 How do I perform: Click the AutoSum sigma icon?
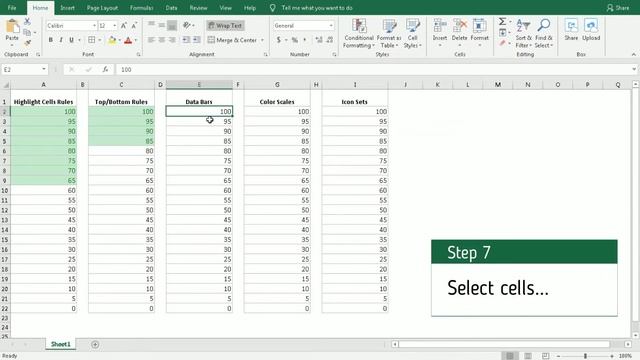(502, 21)
